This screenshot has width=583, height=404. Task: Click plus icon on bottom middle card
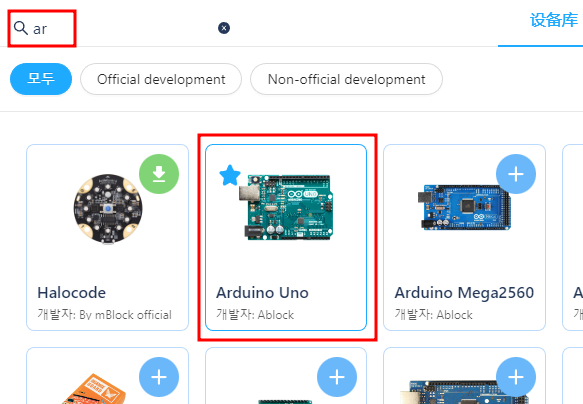pos(337,377)
